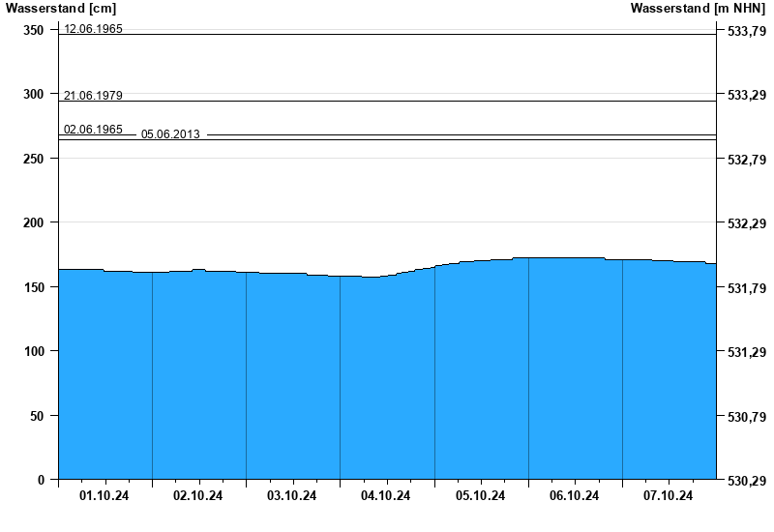Click the 01.10.24 date label

pyautogui.click(x=104, y=496)
